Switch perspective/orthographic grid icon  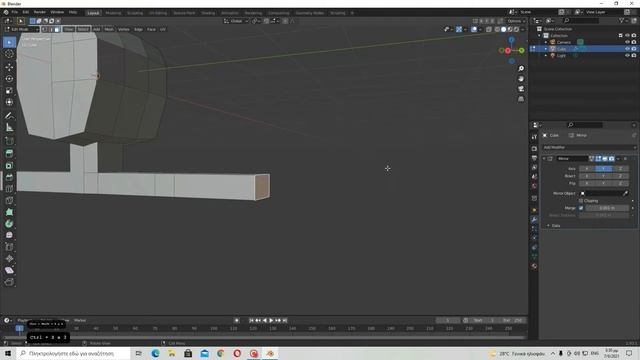pos(521,99)
